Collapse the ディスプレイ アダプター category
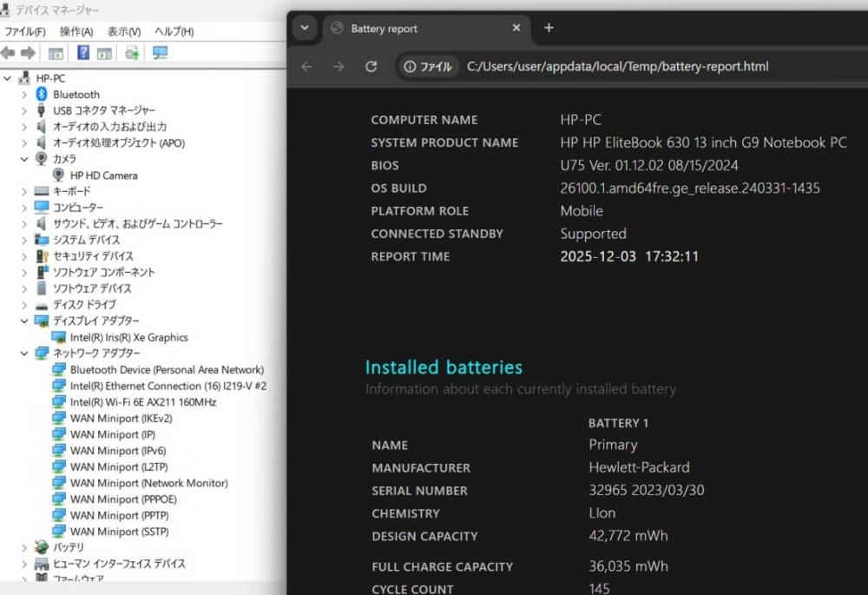 point(24,321)
